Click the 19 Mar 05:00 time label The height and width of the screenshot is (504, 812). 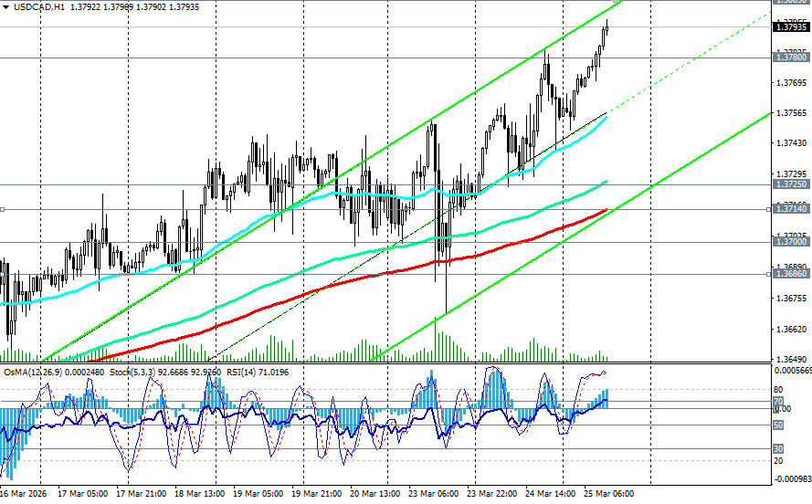[258, 494]
